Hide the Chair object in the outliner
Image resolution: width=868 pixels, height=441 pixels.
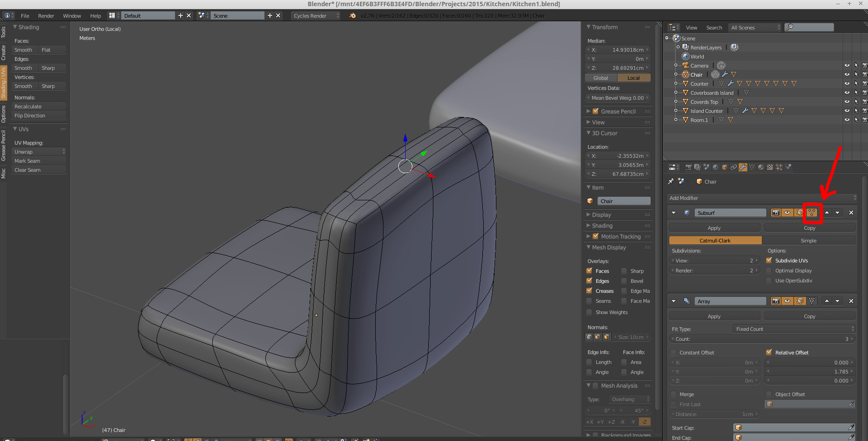848,74
